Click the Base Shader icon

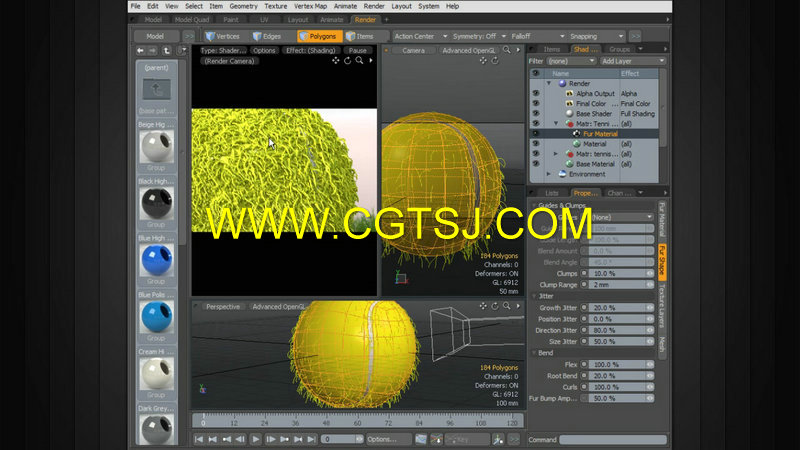(x=569, y=114)
